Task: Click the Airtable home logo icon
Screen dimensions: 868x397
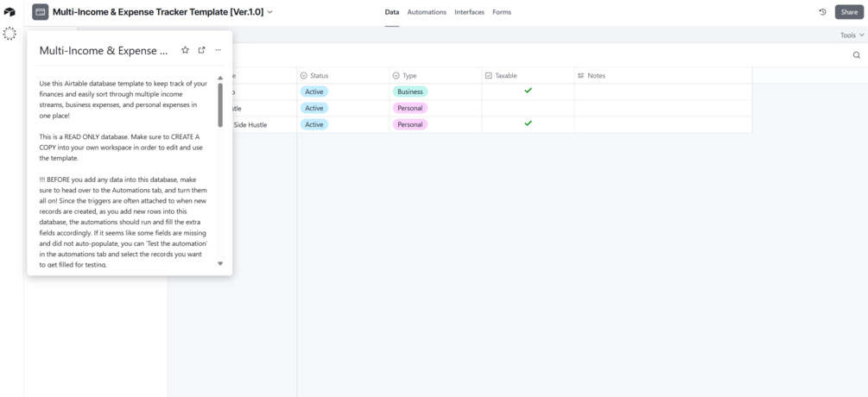Action: point(10,11)
